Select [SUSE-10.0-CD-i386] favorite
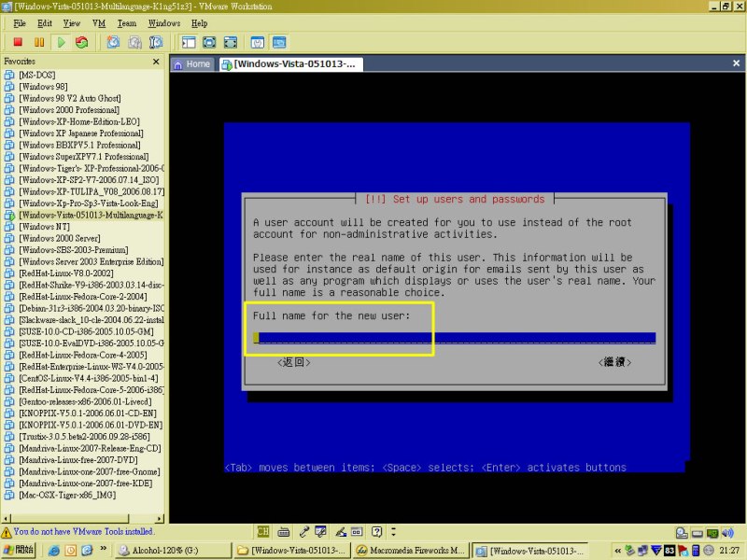The image size is (747, 560). click(x=86, y=332)
